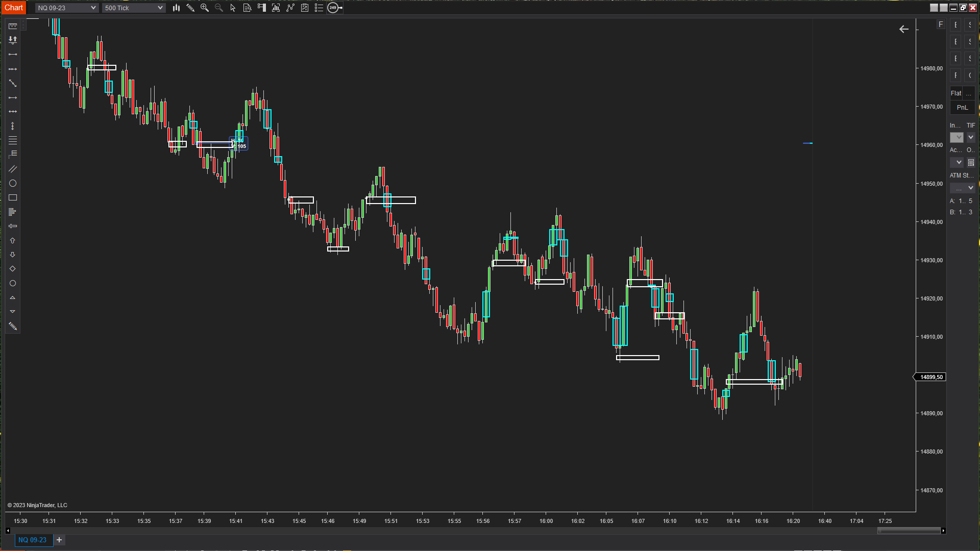Image resolution: width=980 pixels, height=551 pixels.
Task: Select the arrow up marker tool
Action: [x=13, y=240]
